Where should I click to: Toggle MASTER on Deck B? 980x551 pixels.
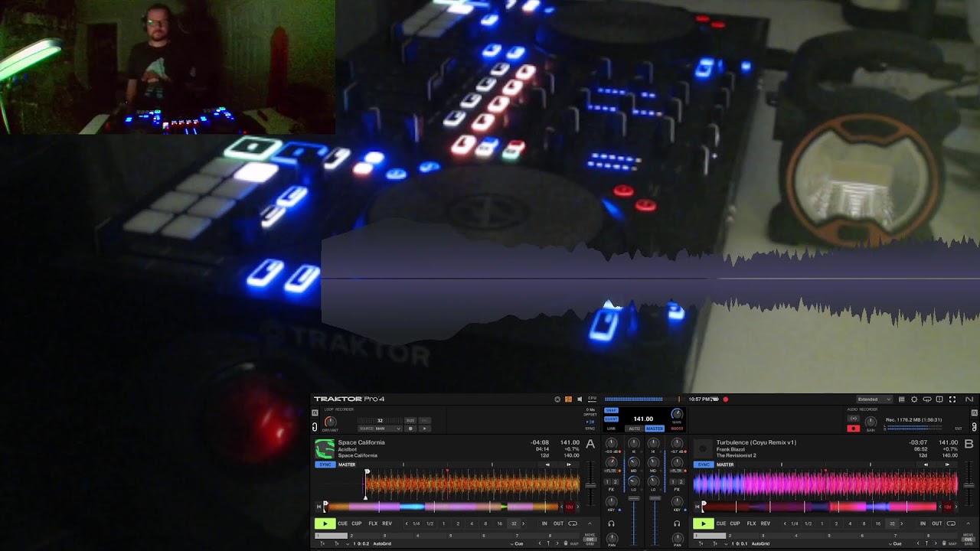[725, 465]
